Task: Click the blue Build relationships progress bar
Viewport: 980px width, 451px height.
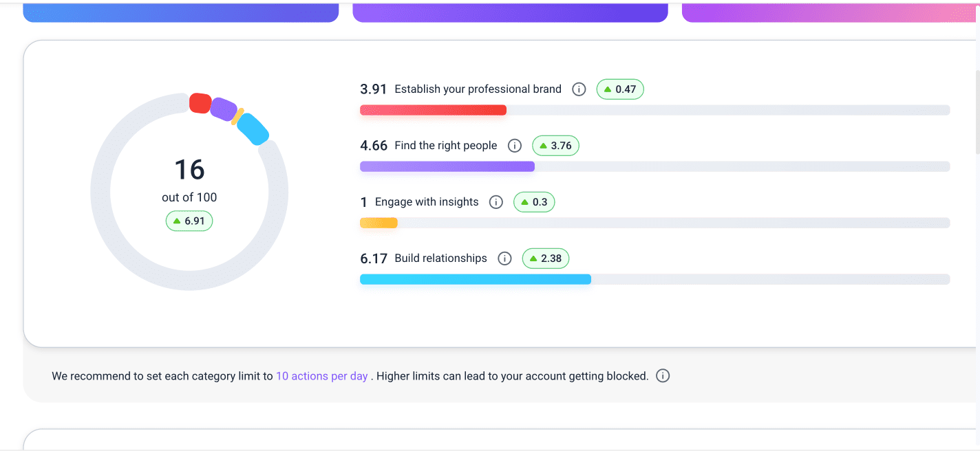Action: pyautogui.click(x=475, y=279)
